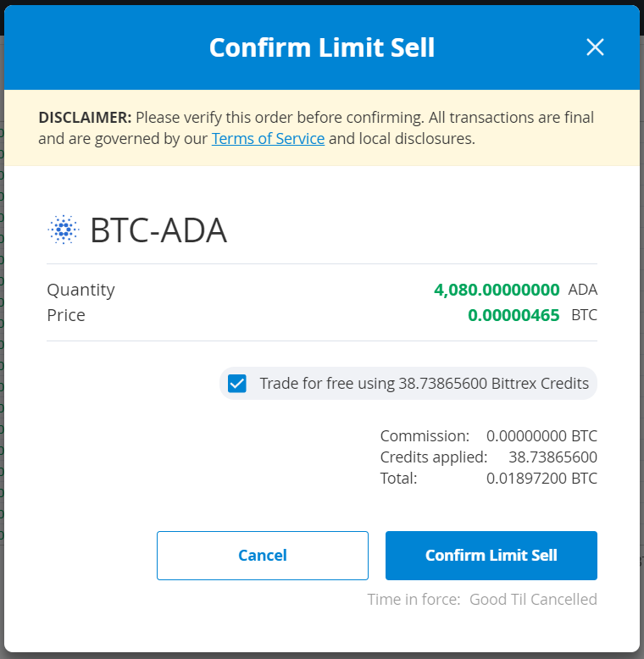Click the ADA unit beside quantity
644x659 pixels.
click(583, 290)
